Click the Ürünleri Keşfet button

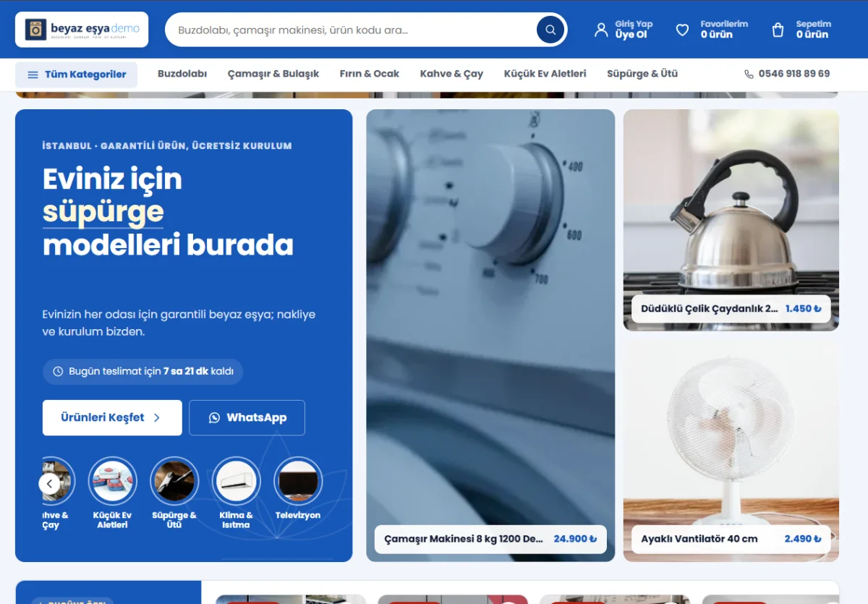[x=112, y=417]
